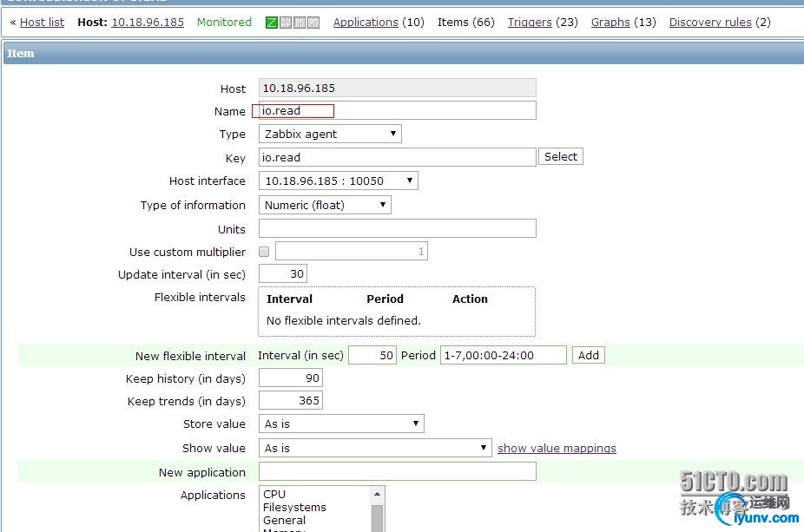Click the Name input field
804x532 pixels.
click(398, 111)
